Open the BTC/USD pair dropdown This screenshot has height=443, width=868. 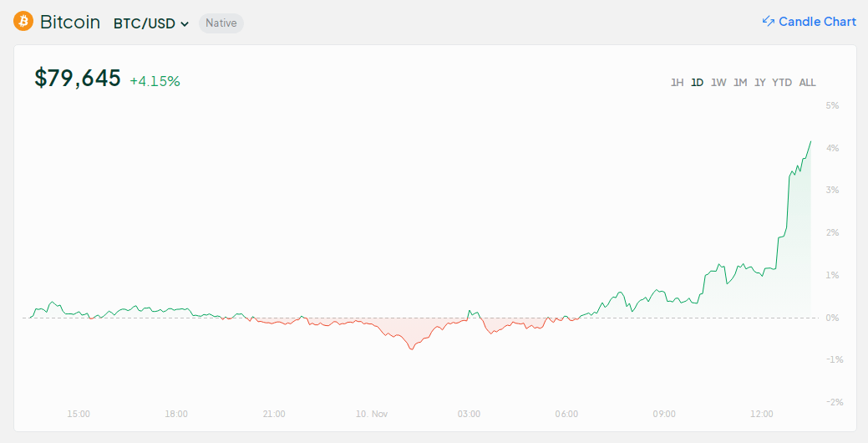point(150,23)
